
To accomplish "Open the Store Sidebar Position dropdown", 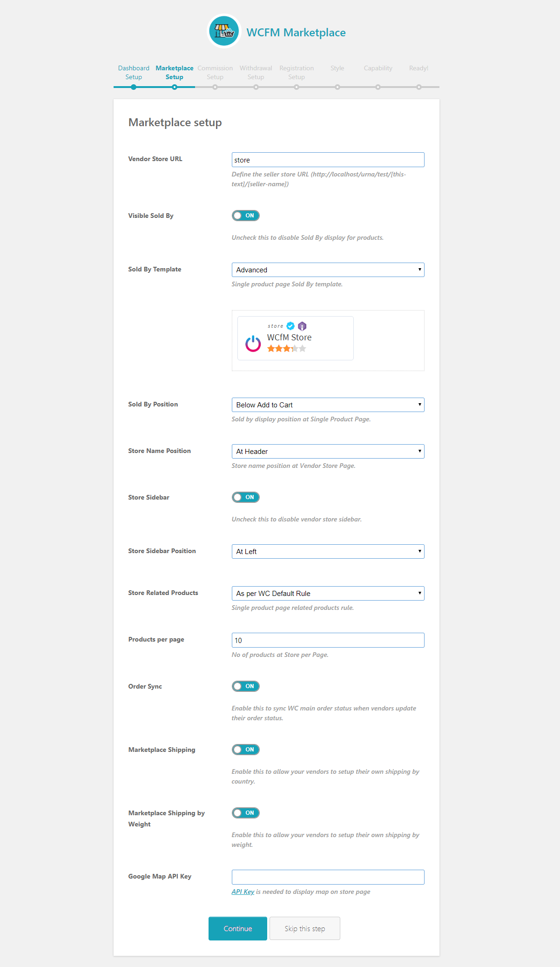I will coord(328,552).
